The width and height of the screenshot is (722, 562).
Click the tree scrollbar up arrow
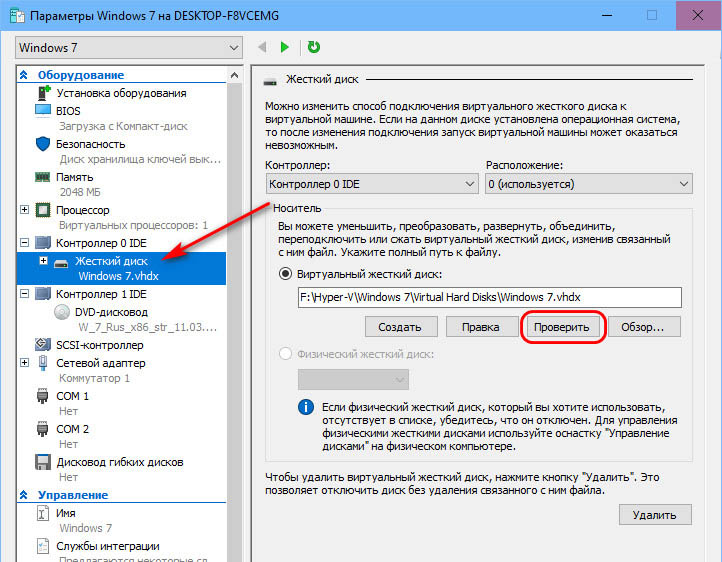(x=234, y=75)
